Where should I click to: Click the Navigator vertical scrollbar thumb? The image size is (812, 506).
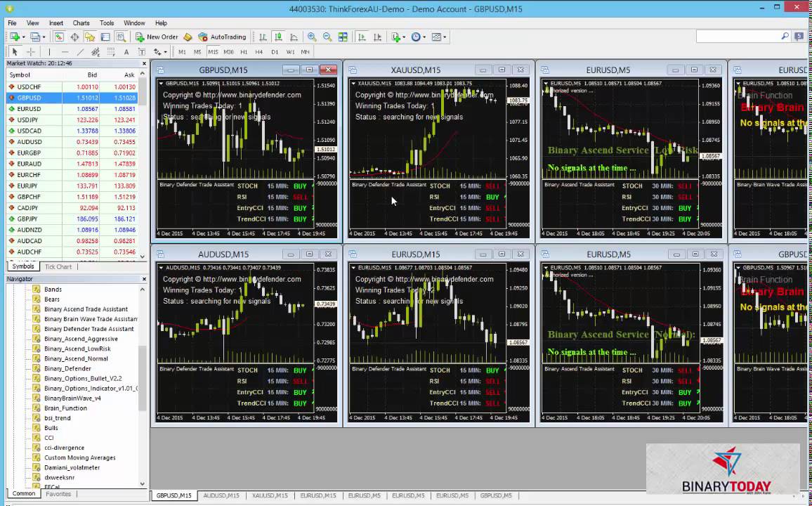143,379
